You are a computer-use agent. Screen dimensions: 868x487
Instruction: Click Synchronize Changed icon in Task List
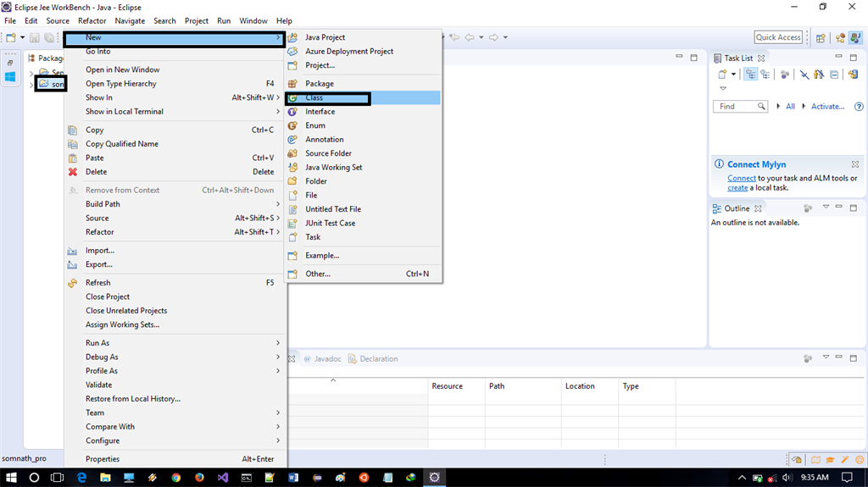tap(853, 75)
